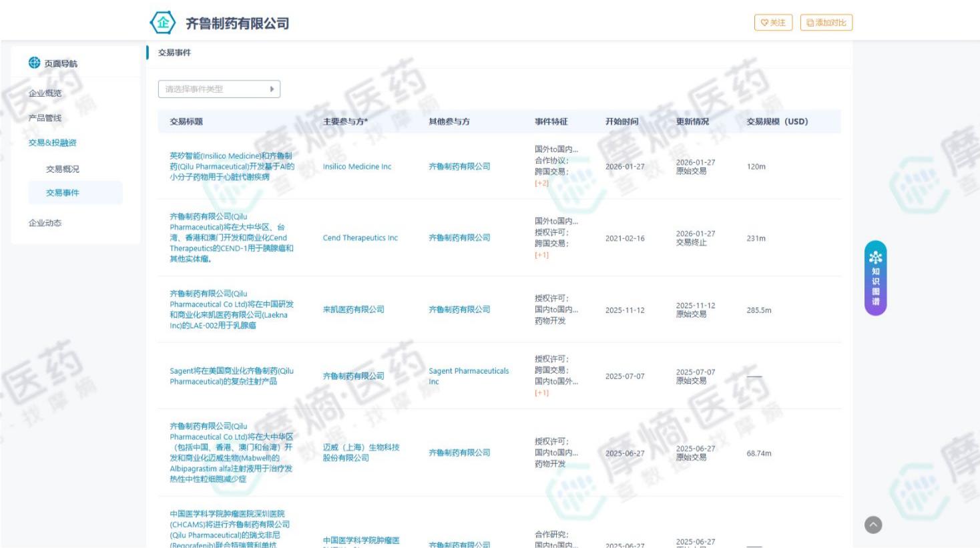The width and height of the screenshot is (980, 548).
Task: Go to 企业概览 in sidebar
Action: 45,93
